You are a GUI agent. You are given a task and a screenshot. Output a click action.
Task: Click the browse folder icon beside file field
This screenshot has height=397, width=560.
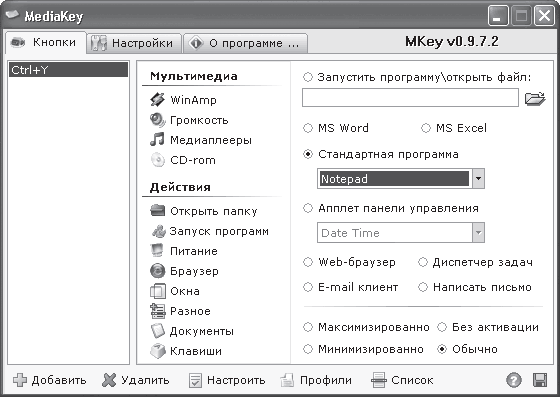tap(535, 98)
